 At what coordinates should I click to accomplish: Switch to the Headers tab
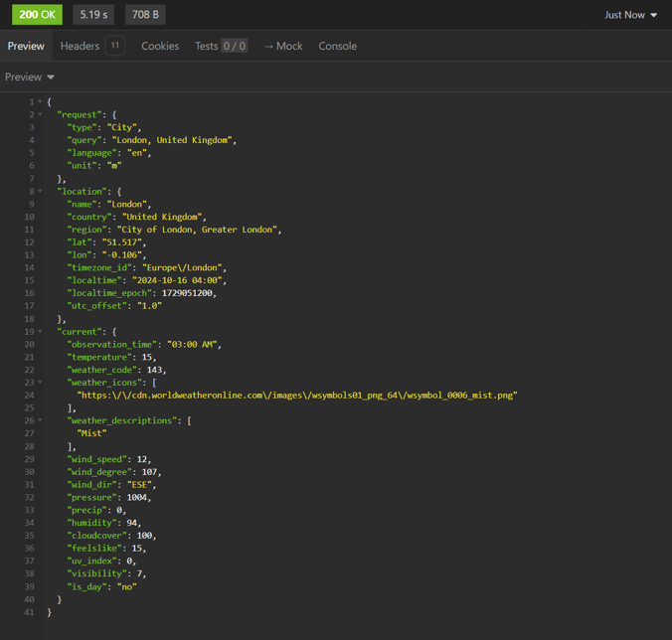coord(80,46)
